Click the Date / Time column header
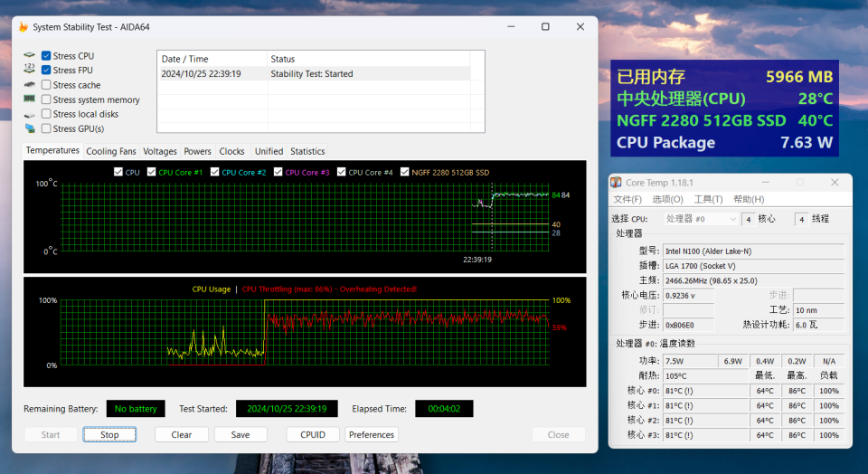This screenshot has height=474, width=868. (212, 59)
